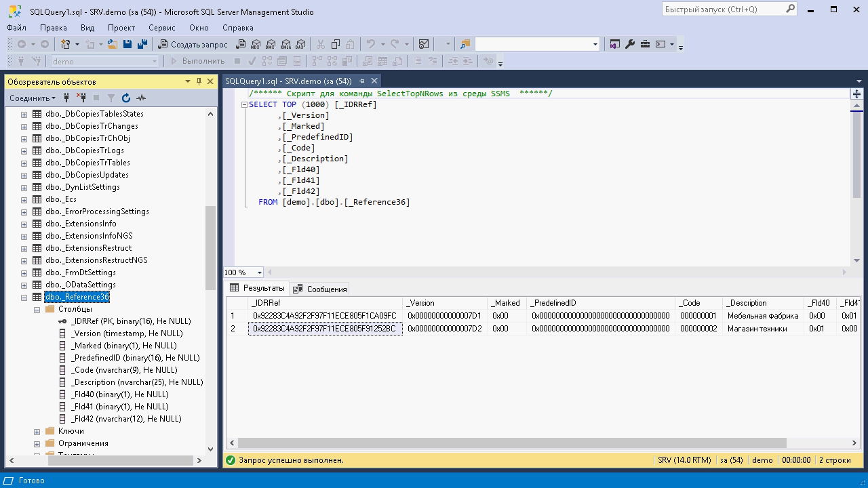
Task: Click the Database Engine Query icon
Action: [x=240, y=44]
